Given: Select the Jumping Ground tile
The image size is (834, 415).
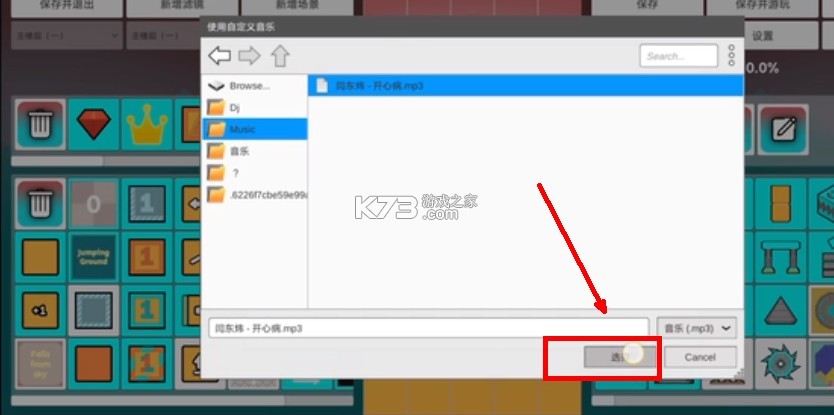Looking at the screenshot, I should click(x=94, y=257).
